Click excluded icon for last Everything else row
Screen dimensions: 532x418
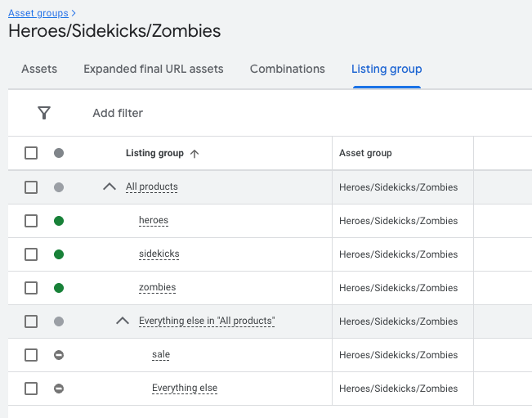pos(59,389)
